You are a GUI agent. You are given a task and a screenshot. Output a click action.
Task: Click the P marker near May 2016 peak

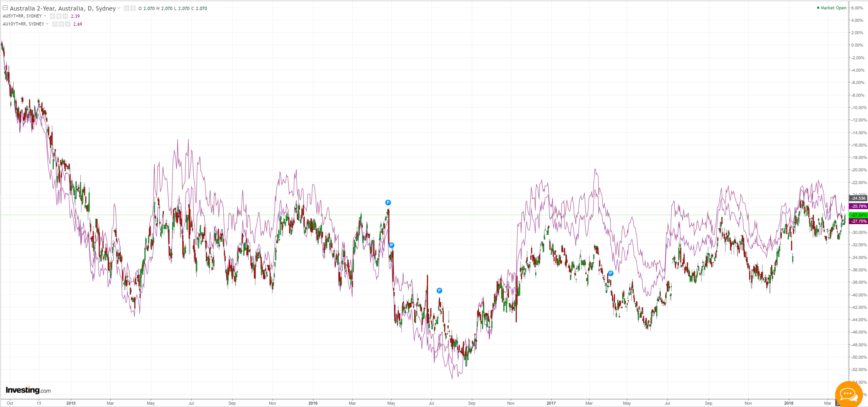click(388, 202)
